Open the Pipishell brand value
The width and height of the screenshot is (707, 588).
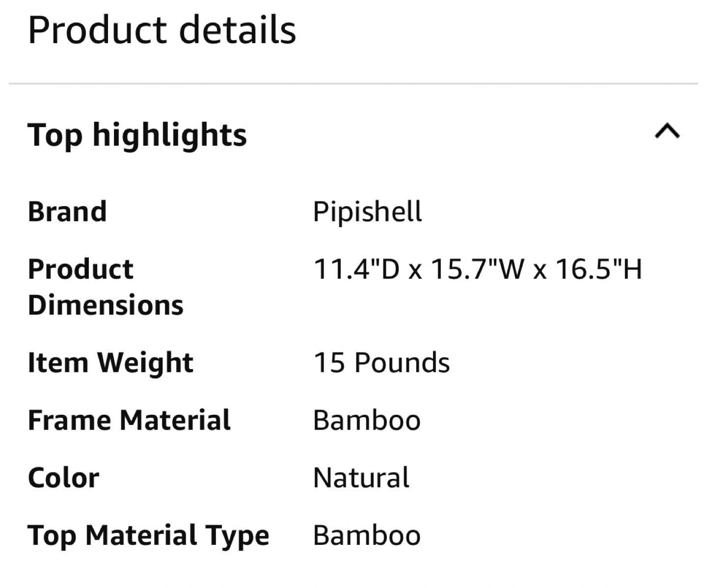pos(367,212)
